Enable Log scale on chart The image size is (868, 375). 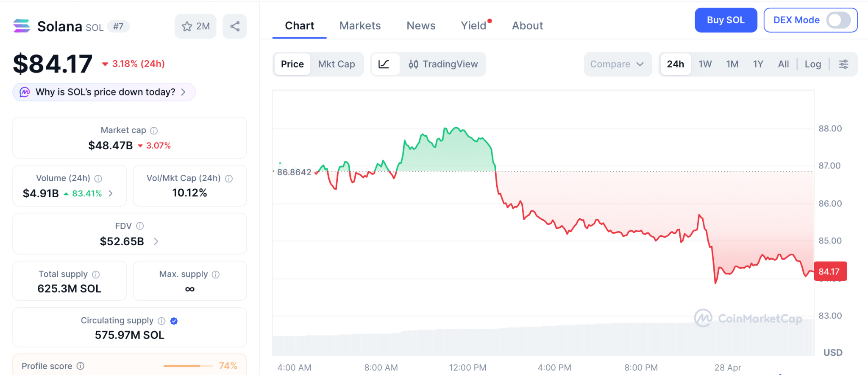pyautogui.click(x=812, y=64)
